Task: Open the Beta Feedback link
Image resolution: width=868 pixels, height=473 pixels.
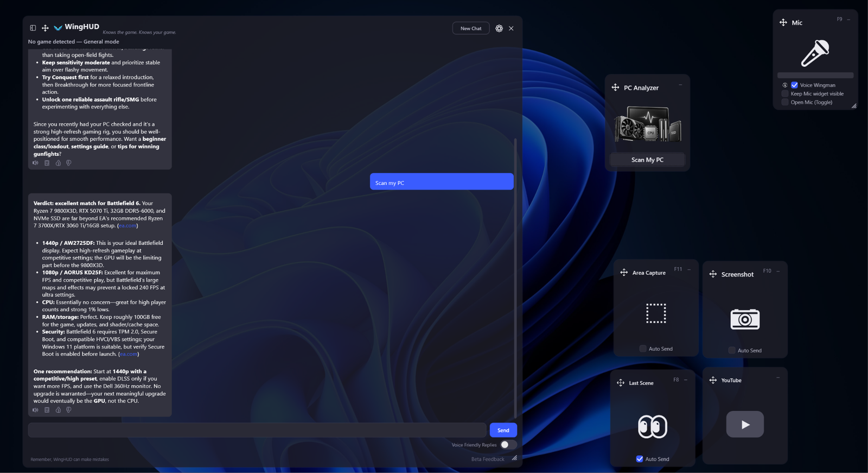Action: (488, 459)
